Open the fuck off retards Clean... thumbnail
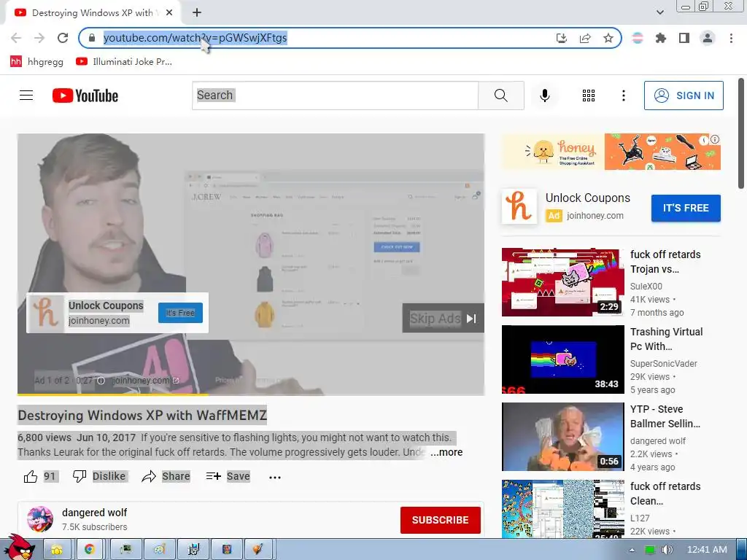The image size is (747, 560). point(562,509)
